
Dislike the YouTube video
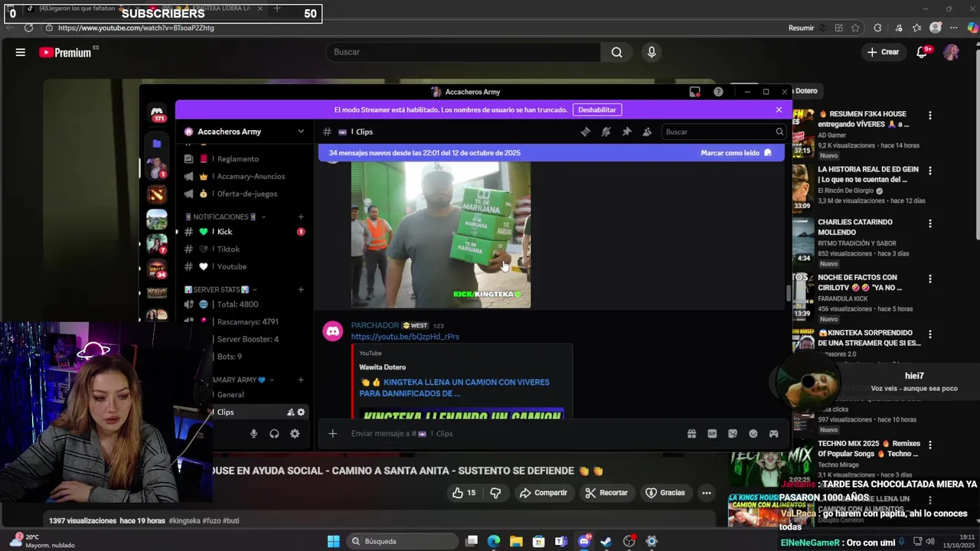[495, 493]
